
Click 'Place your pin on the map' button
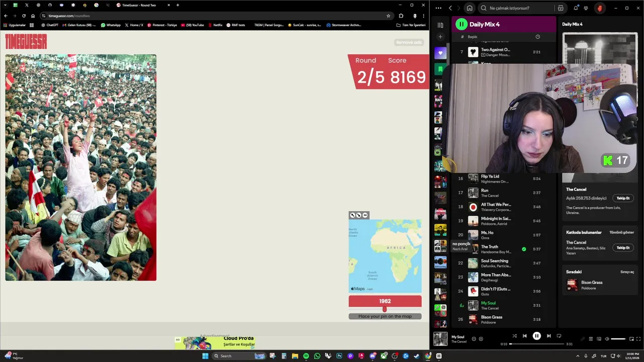[x=385, y=316]
